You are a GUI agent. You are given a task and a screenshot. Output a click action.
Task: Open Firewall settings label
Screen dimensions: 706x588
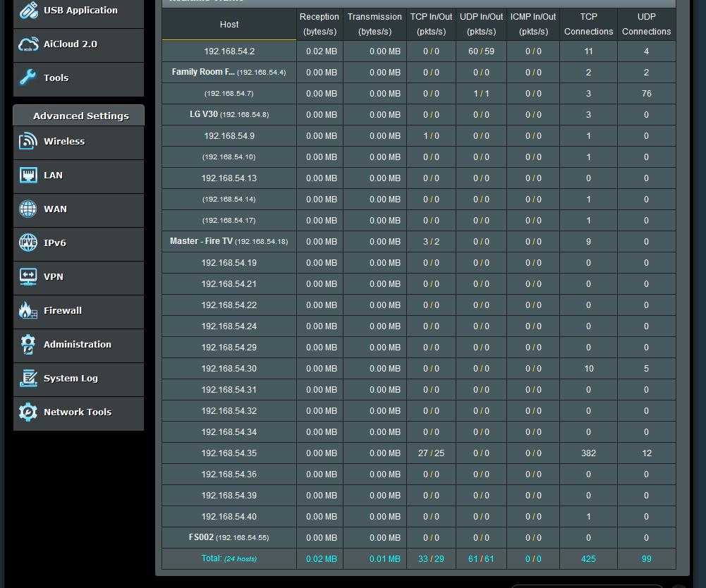(63, 310)
